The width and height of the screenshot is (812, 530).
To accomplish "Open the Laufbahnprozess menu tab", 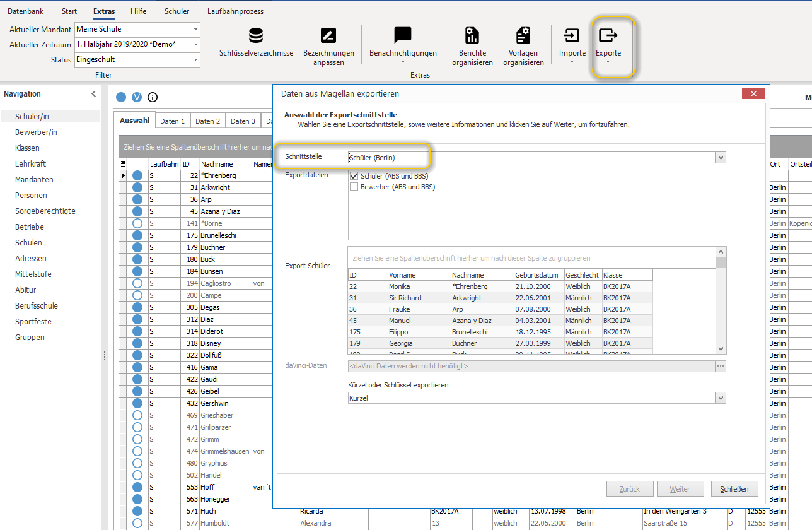I will point(235,11).
